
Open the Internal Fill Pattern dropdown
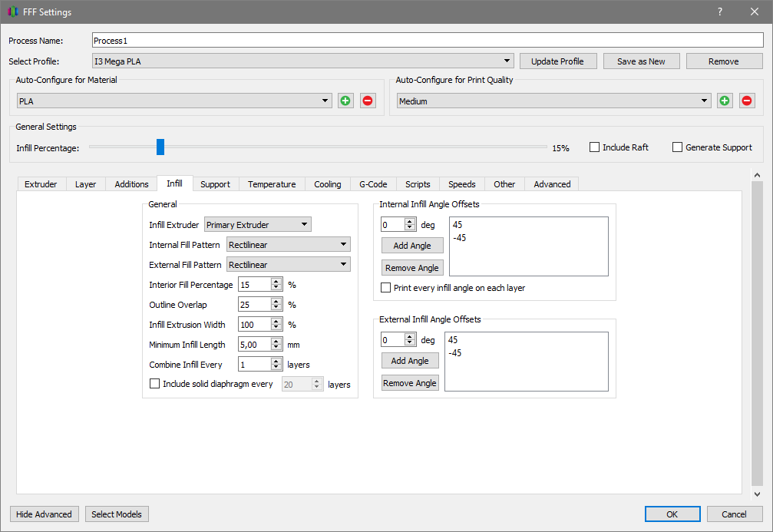(289, 245)
